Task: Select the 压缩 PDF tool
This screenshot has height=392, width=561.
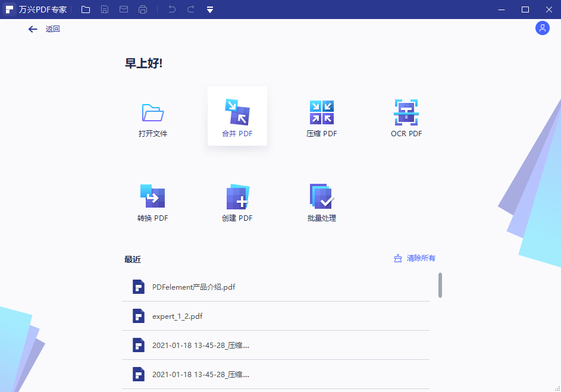Action: [321, 116]
